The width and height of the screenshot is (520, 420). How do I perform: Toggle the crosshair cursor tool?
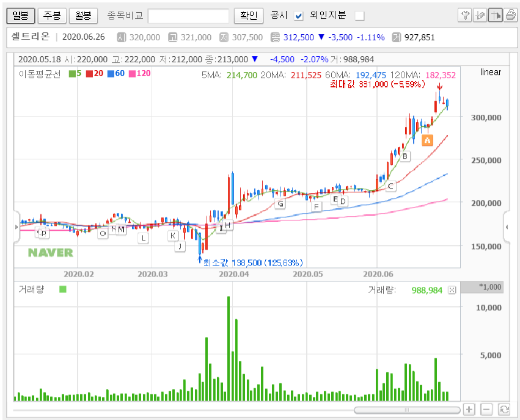(x=495, y=15)
